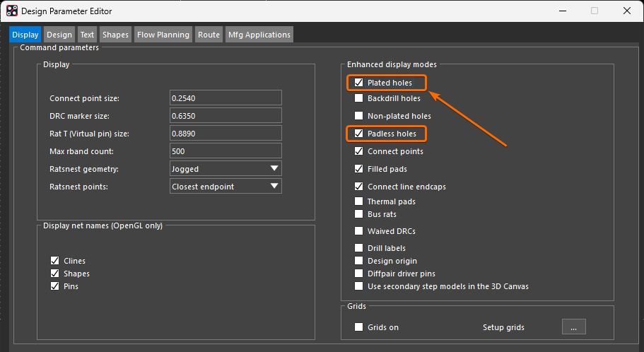This screenshot has width=644, height=352.
Task: Expand the Ratsnest geometry dropdown
Action: tap(274, 168)
